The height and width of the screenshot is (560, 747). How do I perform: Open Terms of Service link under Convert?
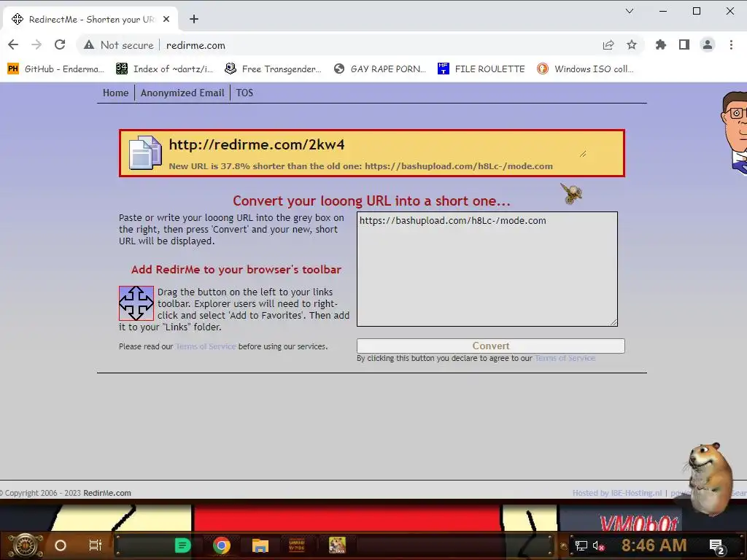click(x=565, y=358)
